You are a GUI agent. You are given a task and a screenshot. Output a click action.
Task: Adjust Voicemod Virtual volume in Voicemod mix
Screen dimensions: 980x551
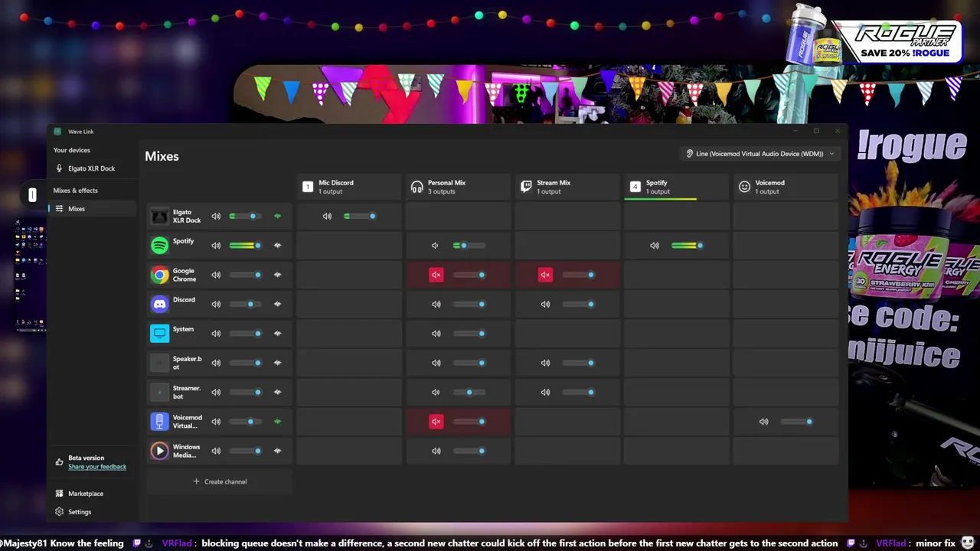click(x=796, y=421)
